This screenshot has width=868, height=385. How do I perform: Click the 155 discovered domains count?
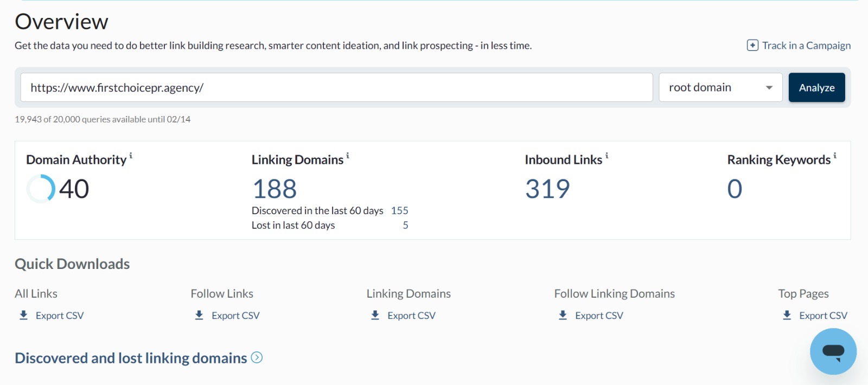point(399,210)
